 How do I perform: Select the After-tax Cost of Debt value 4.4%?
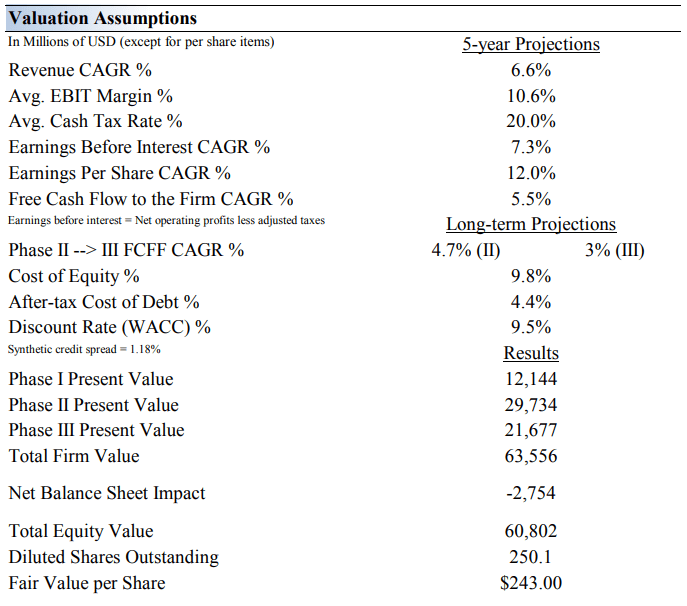point(530,301)
